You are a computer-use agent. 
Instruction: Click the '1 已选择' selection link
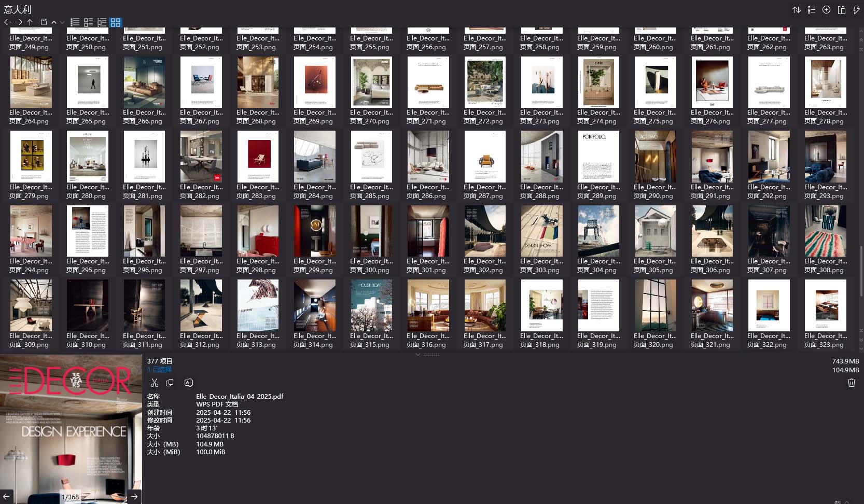[159, 370]
